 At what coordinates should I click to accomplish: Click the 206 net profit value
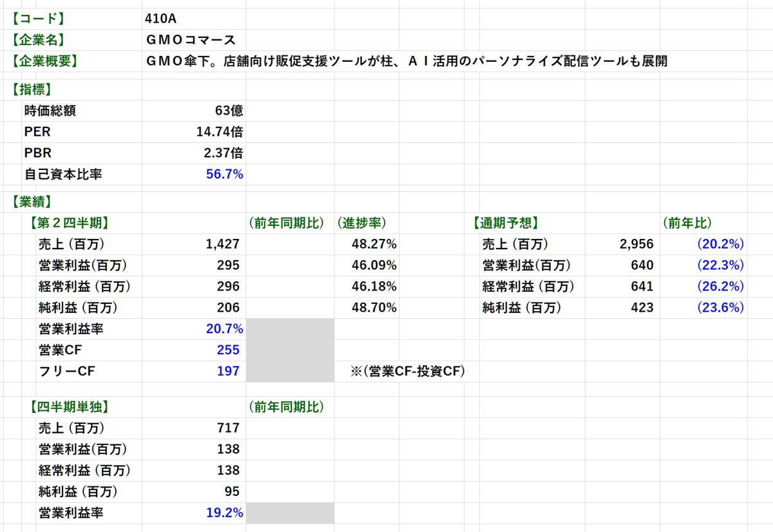[x=229, y=308]
